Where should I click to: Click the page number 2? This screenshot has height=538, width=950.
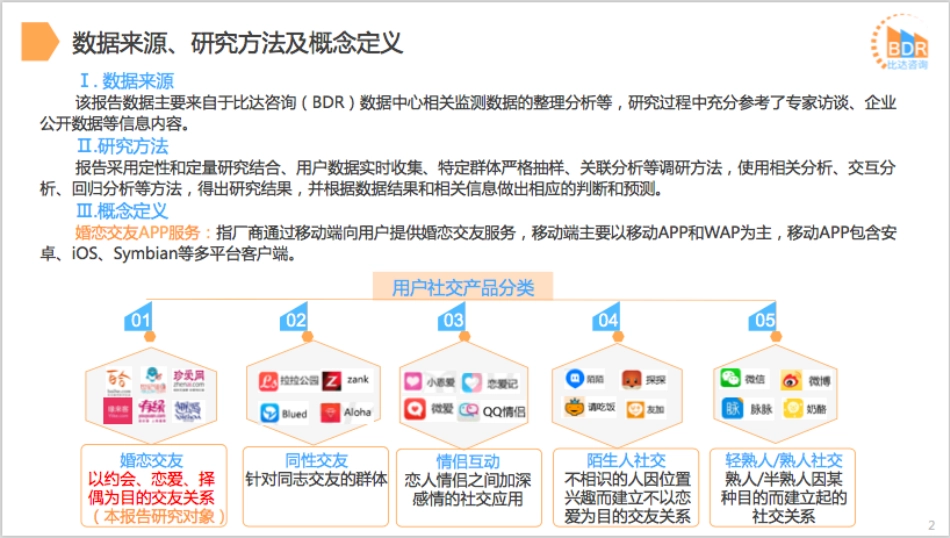point(931,525)
